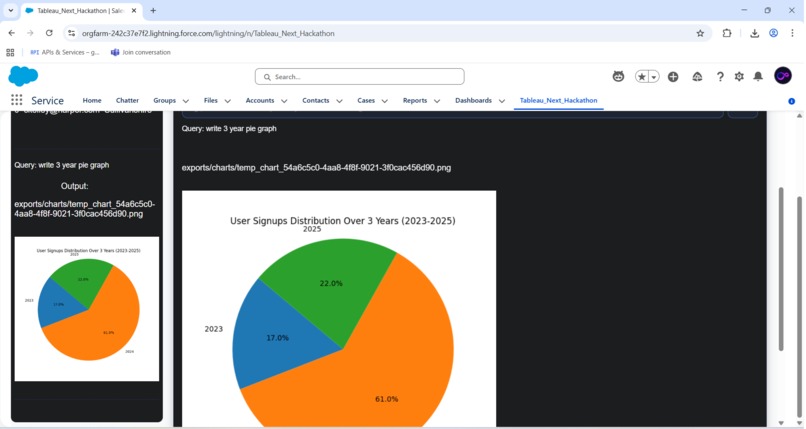The width and height of the screenshot is (806, 429).
Task: Click the small pie chart thumbnail in sidebar
Action: [x=87, y=309]
